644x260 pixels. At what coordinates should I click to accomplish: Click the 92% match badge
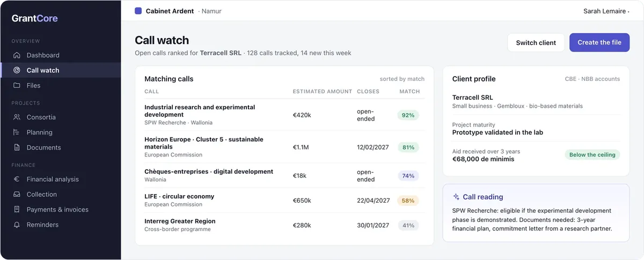tap(408, 115)
